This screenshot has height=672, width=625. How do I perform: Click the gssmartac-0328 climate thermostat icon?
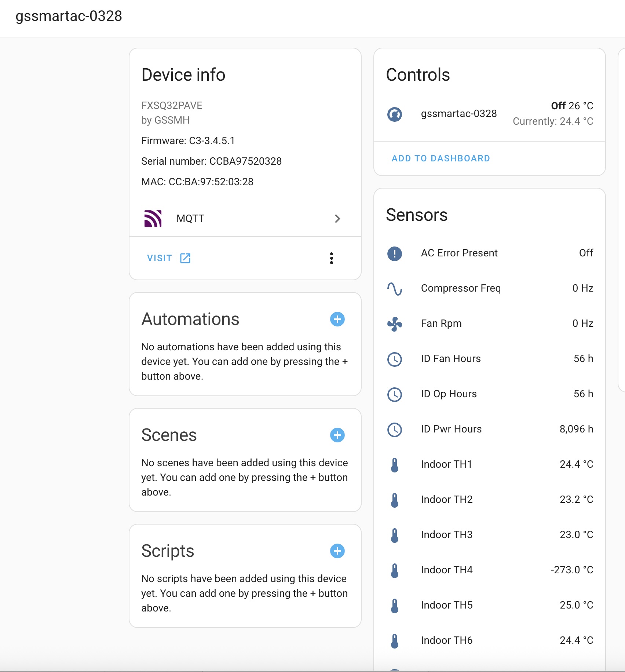[x=395, y=114]
